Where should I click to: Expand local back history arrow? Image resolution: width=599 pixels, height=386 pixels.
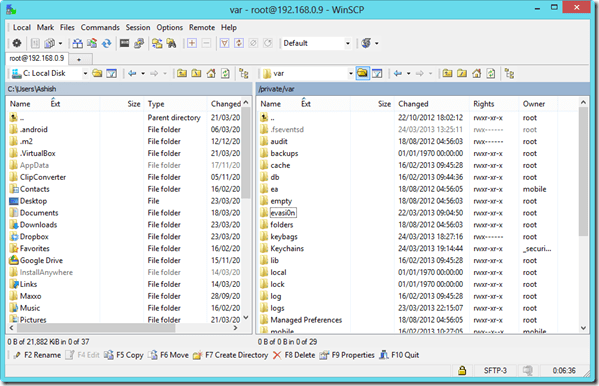[x=143, y=73]
